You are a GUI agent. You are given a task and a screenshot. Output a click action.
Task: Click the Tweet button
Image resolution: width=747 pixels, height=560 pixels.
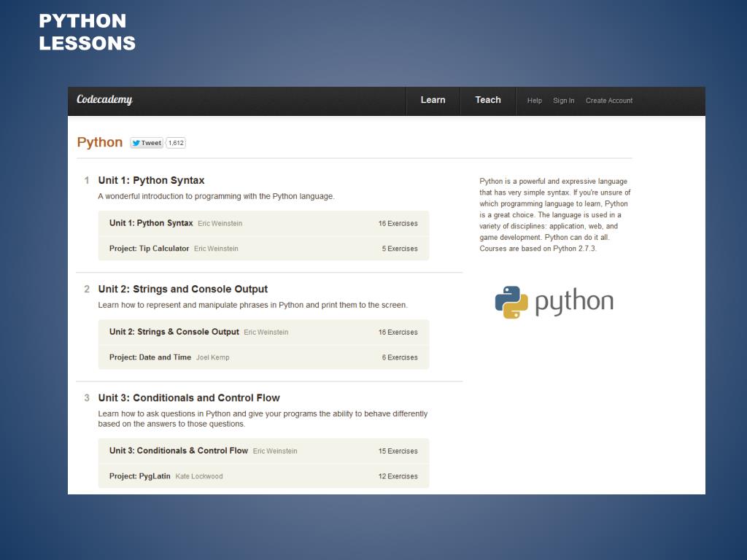click(147, 143)
